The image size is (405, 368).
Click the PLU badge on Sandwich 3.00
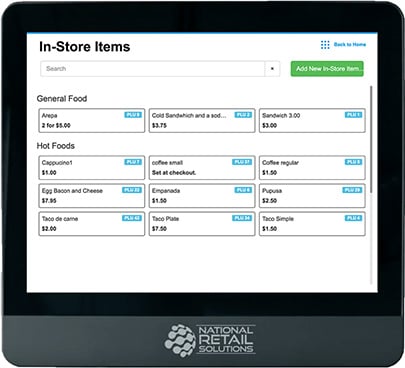(x=353, y=115)
